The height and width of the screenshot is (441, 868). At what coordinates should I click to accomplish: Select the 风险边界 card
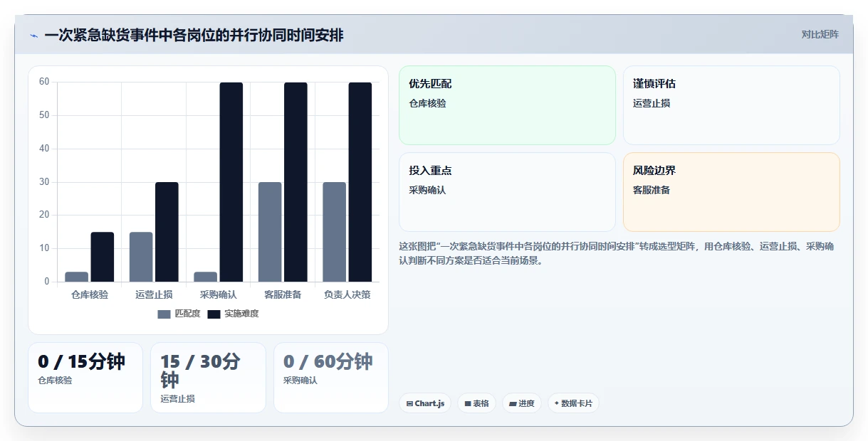[x=731, y=192]
